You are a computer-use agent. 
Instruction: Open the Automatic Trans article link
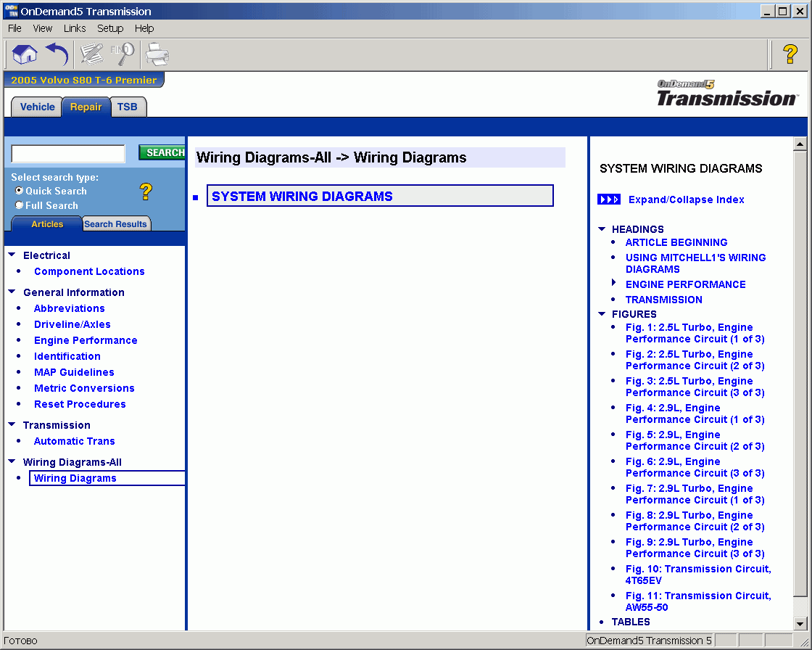pos(74,441)
